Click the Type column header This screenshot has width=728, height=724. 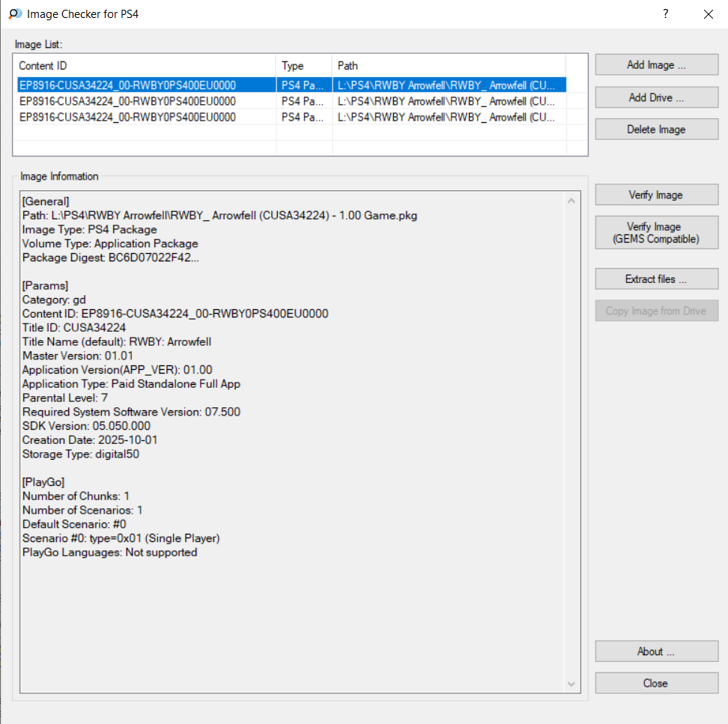tap(303, 66)
